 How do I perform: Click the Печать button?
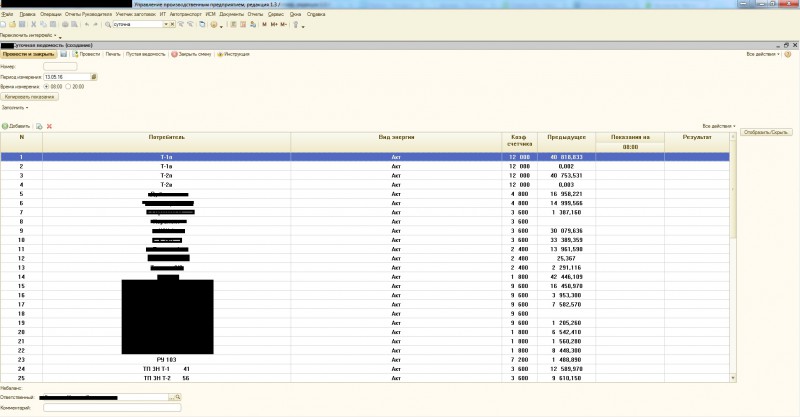[113, 54]
